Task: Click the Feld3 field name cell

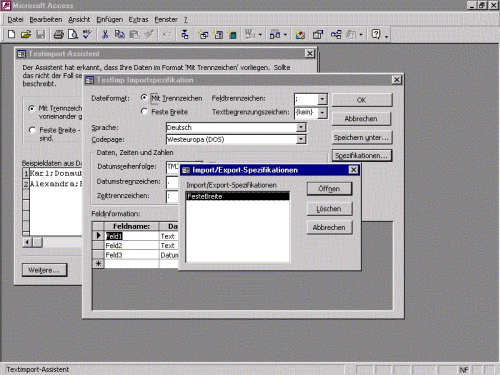Action: tap(132, 255)
